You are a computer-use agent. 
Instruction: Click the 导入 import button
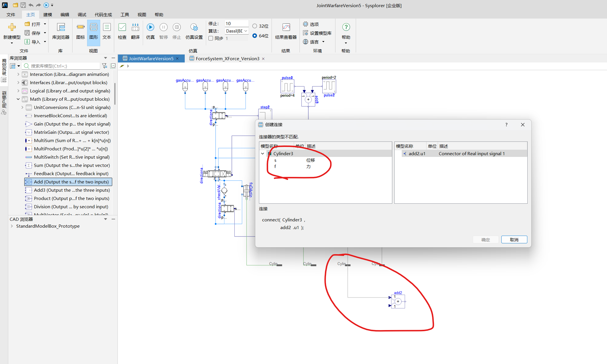[33, 42]
